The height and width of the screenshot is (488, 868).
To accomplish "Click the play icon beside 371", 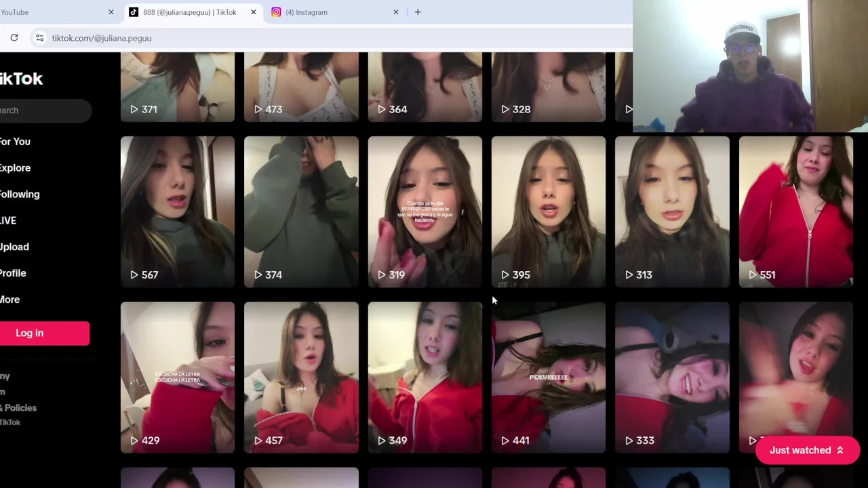I will [134, 109].
